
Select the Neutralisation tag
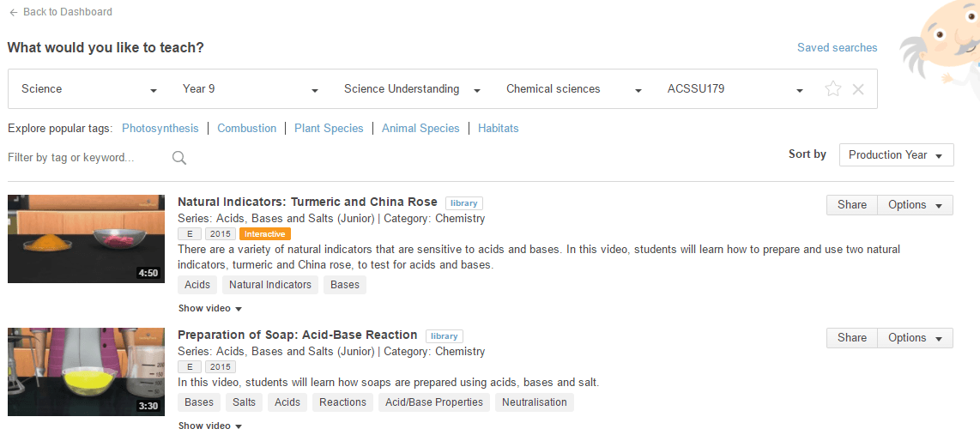pos(534,402)
